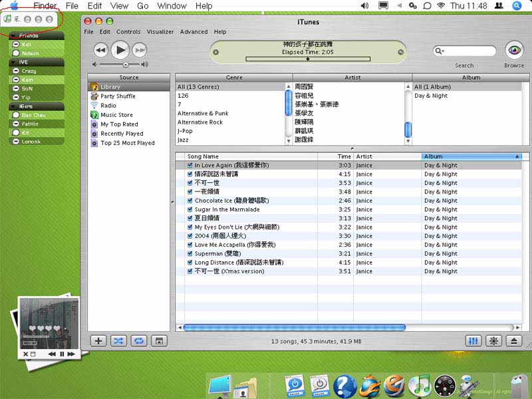Screen dimensions: 532x399
Task: Click search magnifier dropdown icon
Action: [x=440, y=51]
